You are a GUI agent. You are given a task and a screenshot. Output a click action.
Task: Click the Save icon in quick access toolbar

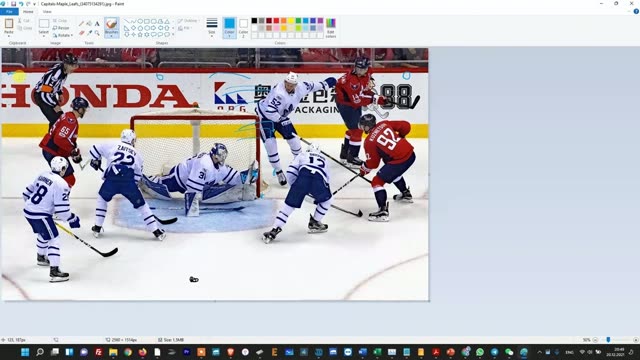pyautogui.click(x=13, y=4)
